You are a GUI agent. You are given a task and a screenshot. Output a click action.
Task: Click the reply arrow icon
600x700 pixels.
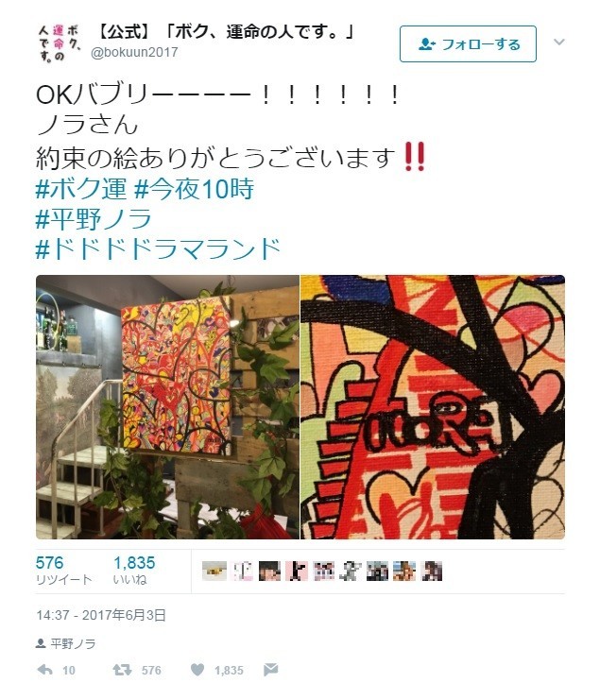pyautogui.click(x=44, y=669)
